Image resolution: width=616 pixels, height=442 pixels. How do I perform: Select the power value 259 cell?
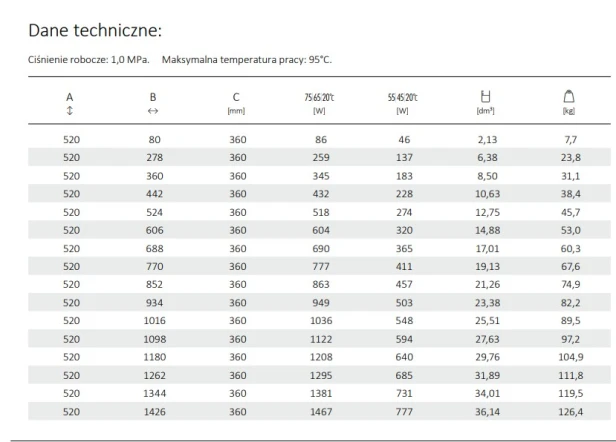[x=321, y=158]
